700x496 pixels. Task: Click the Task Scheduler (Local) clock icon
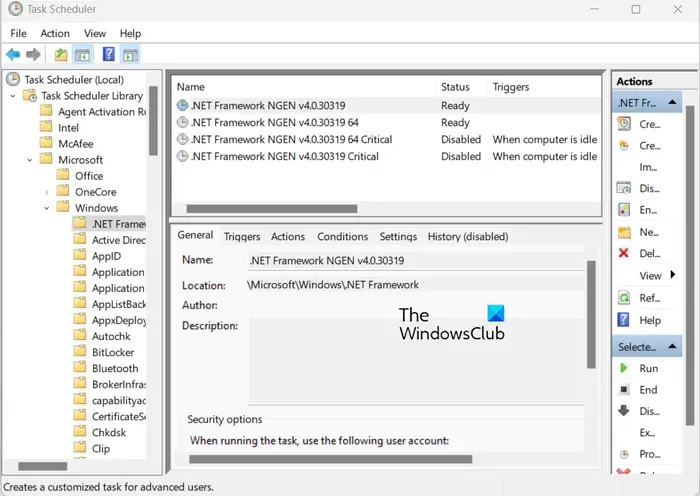click(13, 79)
